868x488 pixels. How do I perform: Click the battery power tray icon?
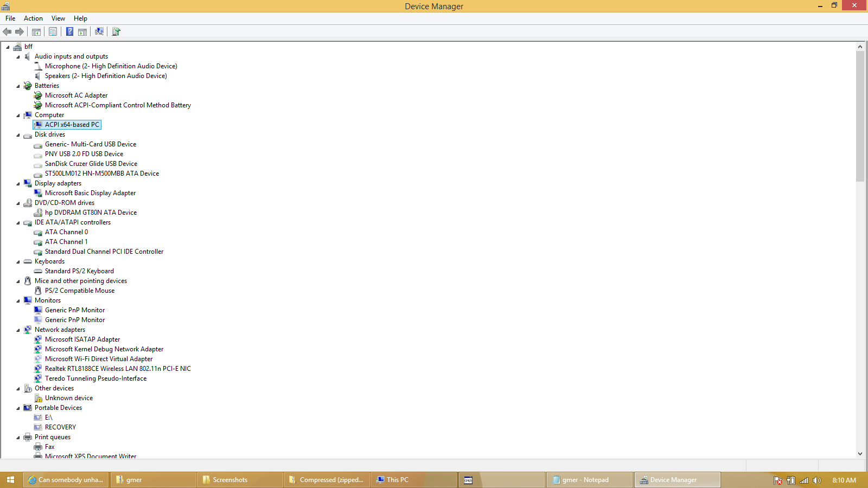[x=791, y=480]
